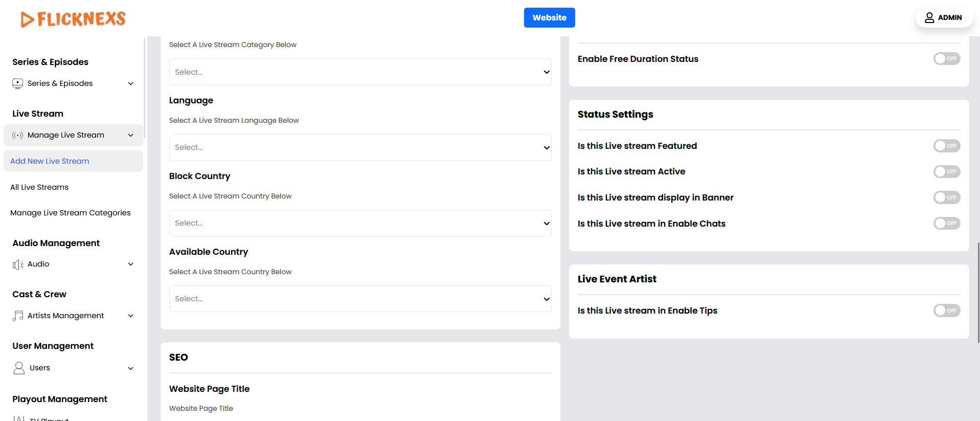This screenshot has height=421, width=980.
Task: Open Manage Live Stream Categories item
Action: click(x=71, y=213)
